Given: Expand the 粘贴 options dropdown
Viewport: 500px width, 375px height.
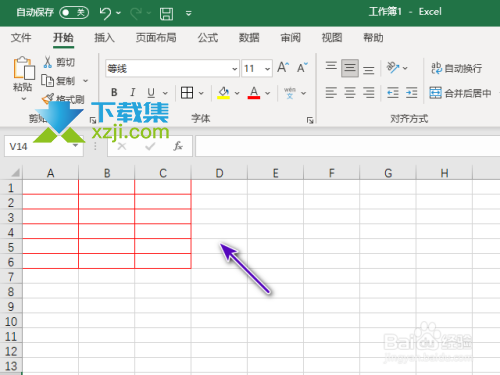Looking at the screenshot, I should 23,99.
